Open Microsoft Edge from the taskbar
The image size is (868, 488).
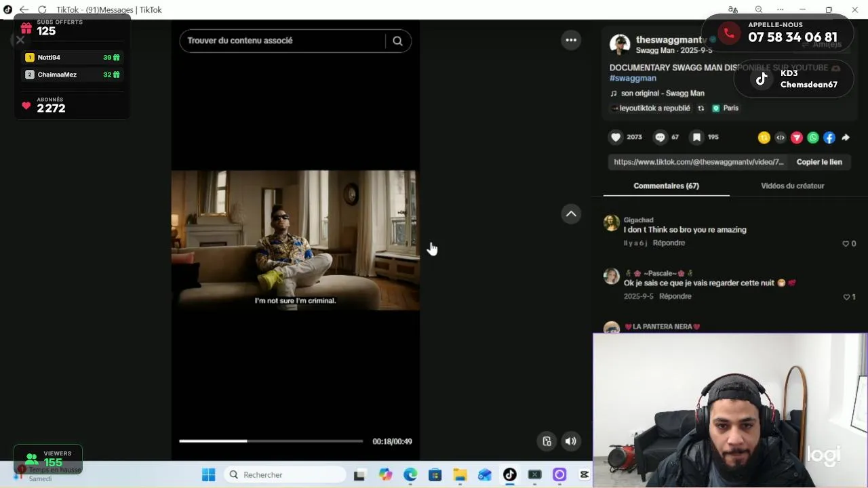coord(410,474)
